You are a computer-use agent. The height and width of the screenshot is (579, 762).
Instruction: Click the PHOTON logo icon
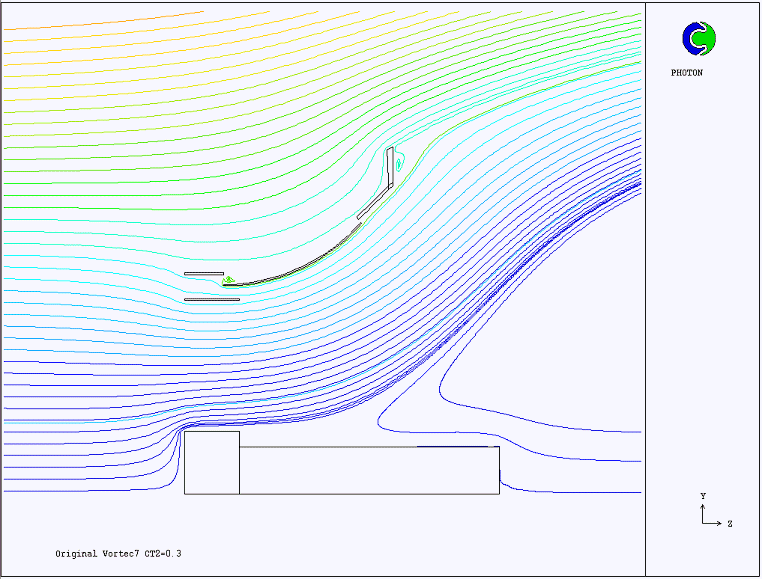tap(699, 39)
